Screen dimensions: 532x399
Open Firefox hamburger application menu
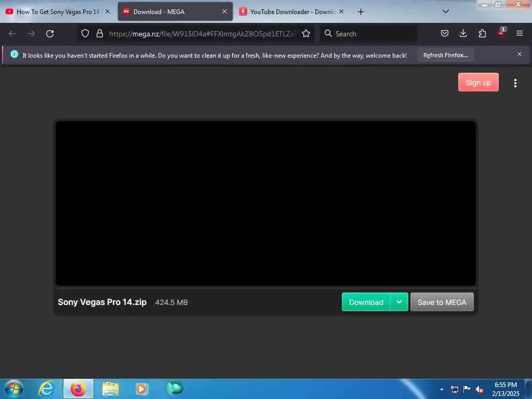520,33
